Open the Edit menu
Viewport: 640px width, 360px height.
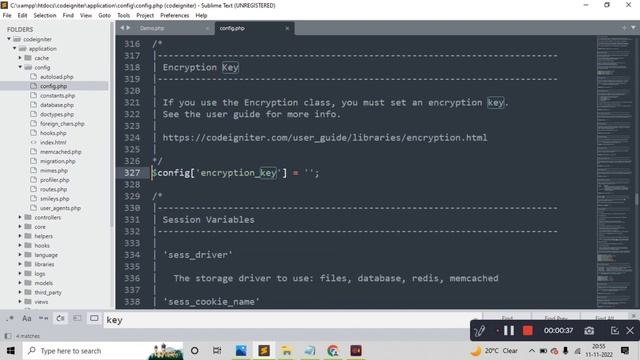pos(22,15)
